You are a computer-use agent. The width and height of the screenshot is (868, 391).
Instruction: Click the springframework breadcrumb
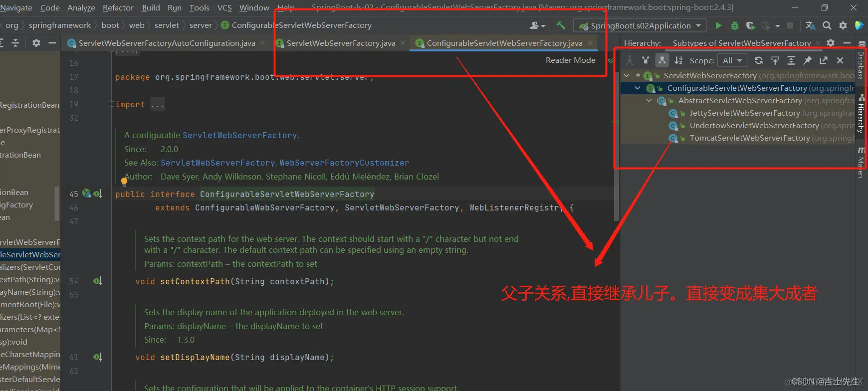60,25
